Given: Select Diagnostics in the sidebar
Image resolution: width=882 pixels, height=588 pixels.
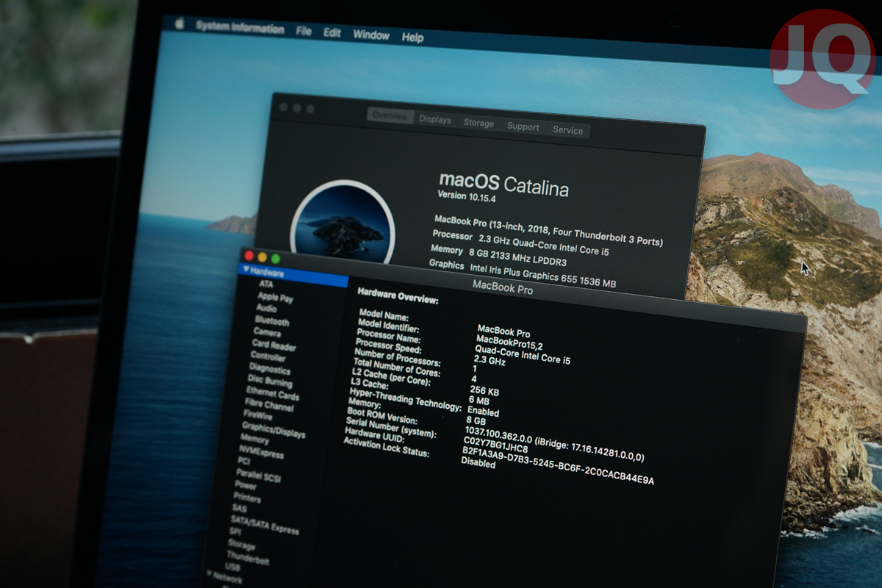Looking at the screenshot, I should click(270, 370).
